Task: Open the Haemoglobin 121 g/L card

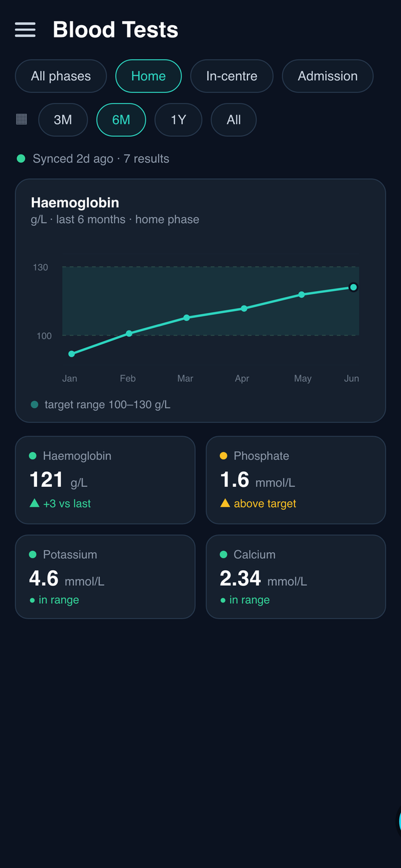Action: 105,480
